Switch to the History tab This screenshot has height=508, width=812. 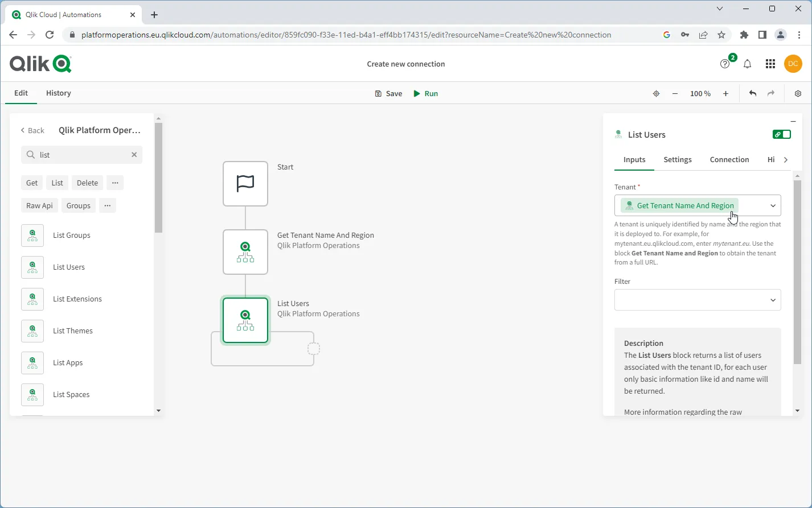coord(59,93)
